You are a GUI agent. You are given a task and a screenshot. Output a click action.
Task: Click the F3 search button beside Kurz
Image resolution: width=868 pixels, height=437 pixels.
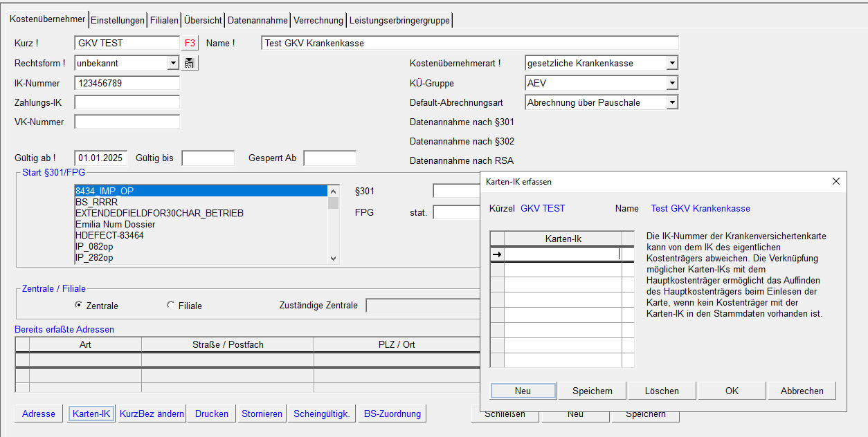pos(190,43)
